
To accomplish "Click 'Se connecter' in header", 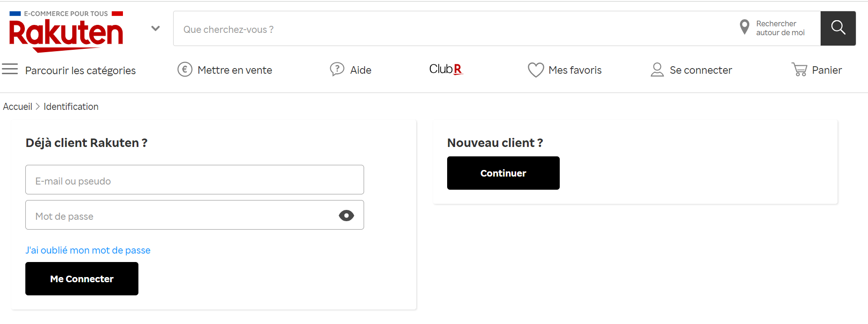I will 700,70.
